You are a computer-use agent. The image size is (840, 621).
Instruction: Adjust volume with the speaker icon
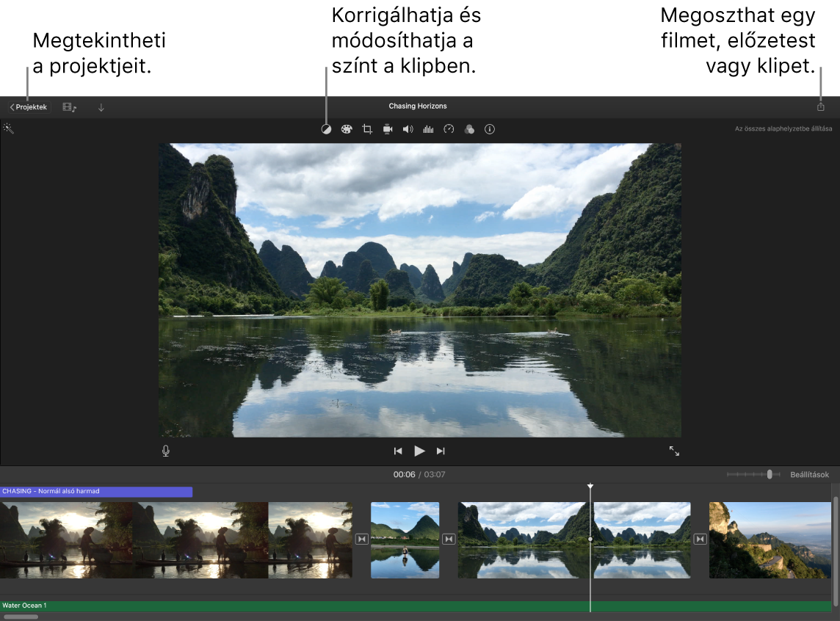click(408, 129)
